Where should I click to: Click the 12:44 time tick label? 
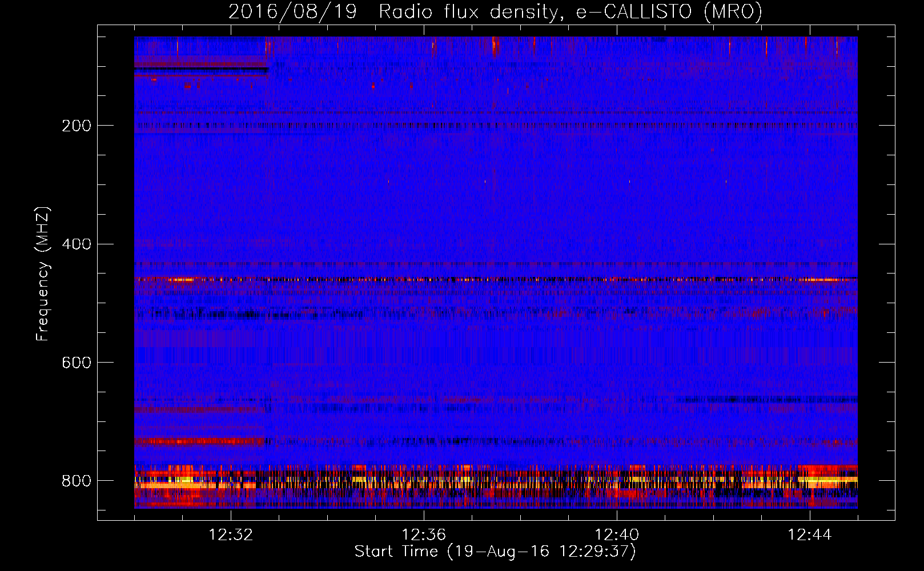tap(810, 535)
